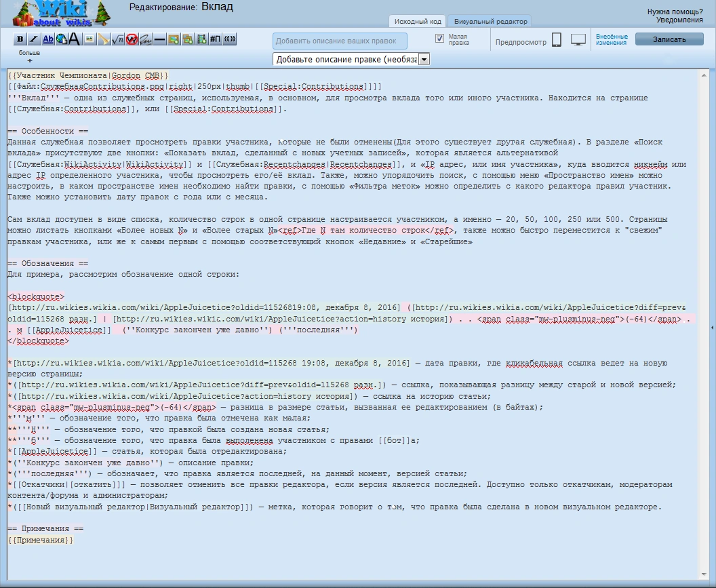Screen dimensions: 716x588
Task: Insert media file link with the horn icon
Action: click(x=104, y=39)
